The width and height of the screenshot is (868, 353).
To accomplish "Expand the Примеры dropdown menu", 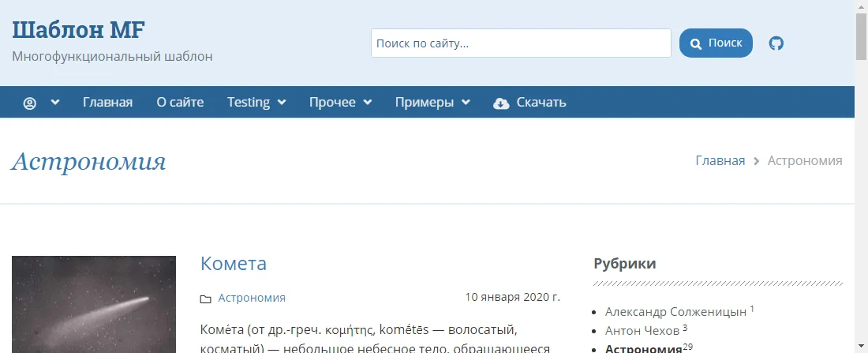I will click(432, 103).
